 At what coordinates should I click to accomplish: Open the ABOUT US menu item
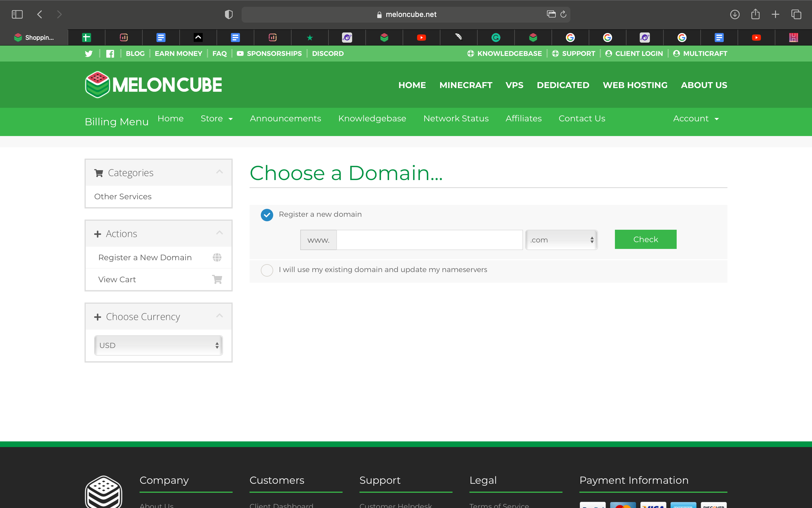coord(704,85)
